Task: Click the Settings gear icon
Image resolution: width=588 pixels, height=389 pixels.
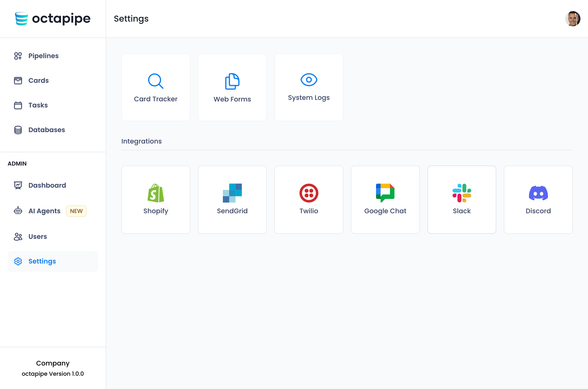Action: point(18,261)
